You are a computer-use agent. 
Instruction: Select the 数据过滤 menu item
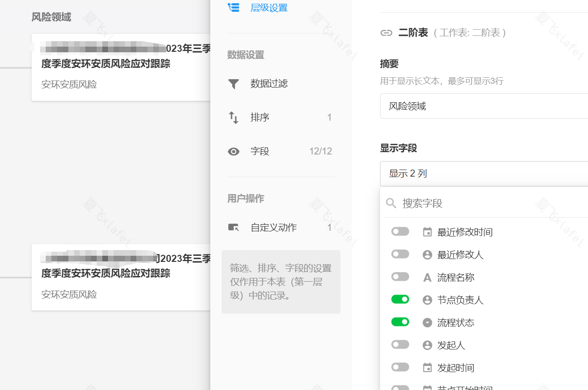[269, 84]
